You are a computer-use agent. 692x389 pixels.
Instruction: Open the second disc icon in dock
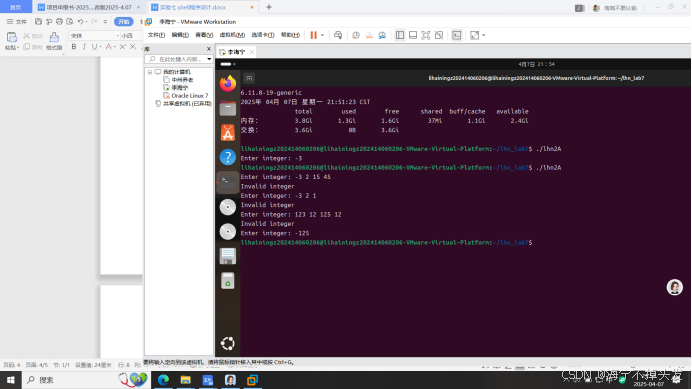[x=228, y=231]
